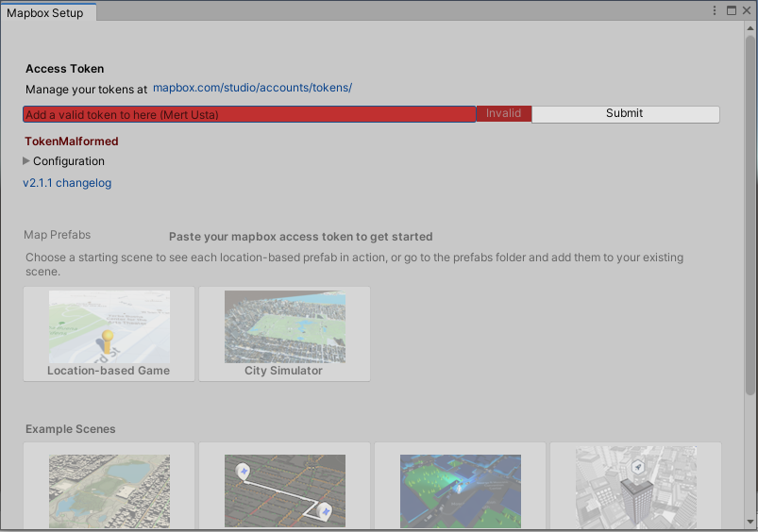
Task: Select the white 3D buildings example thumbnail
Action: pos(635,486)
